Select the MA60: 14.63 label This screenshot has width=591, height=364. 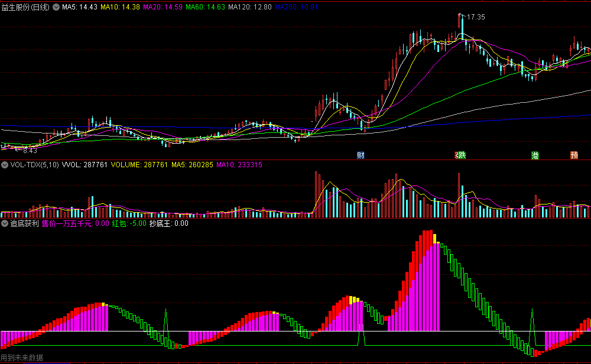coord(206,7)
